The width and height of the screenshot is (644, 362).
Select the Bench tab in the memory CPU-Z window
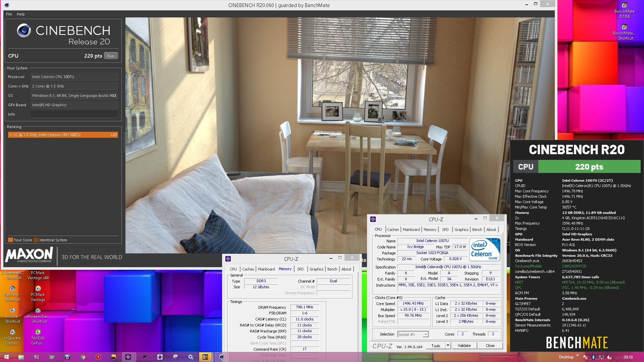coord(332,269)
